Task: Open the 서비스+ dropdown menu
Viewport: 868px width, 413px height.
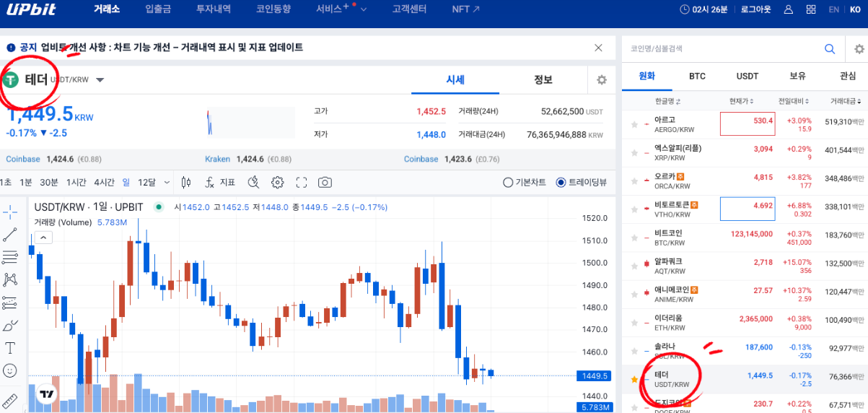Action: click(341, 9)
